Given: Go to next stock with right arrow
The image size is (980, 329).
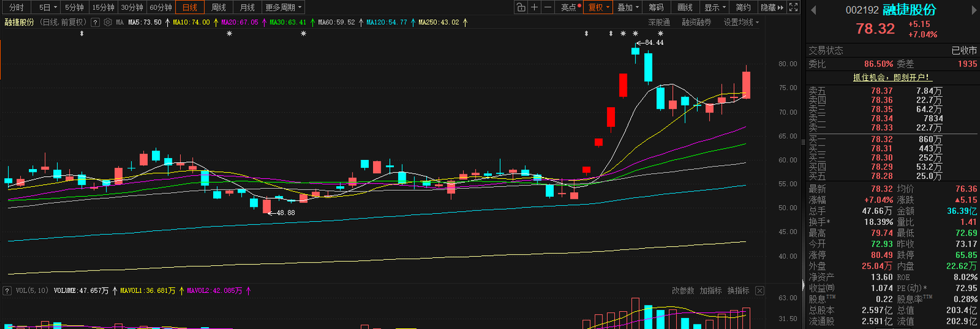Looking at the screenshot, I should coord(974,10).
